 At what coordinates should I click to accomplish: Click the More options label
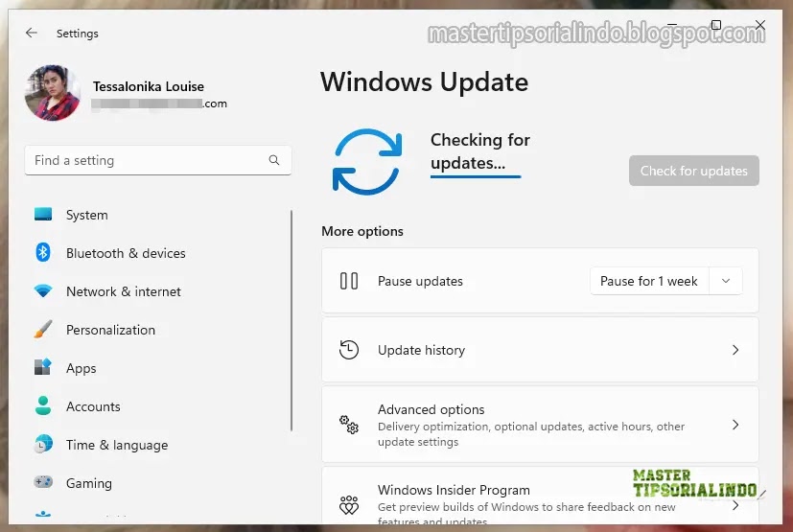[362, 232]
